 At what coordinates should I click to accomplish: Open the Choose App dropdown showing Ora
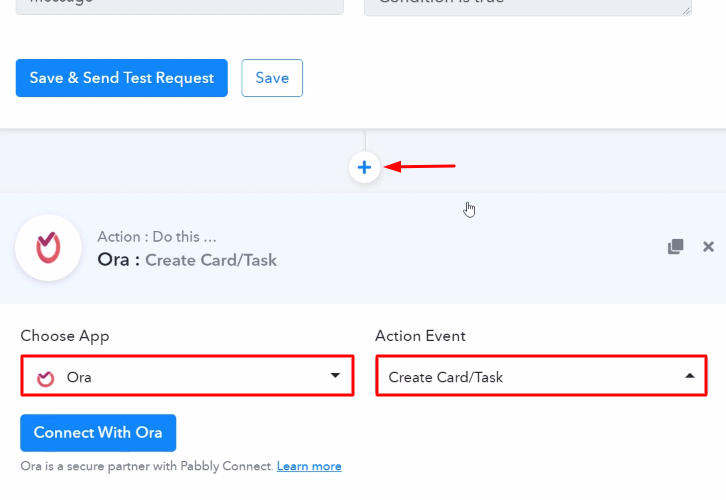pyautogui.click(x=188, y=376)
